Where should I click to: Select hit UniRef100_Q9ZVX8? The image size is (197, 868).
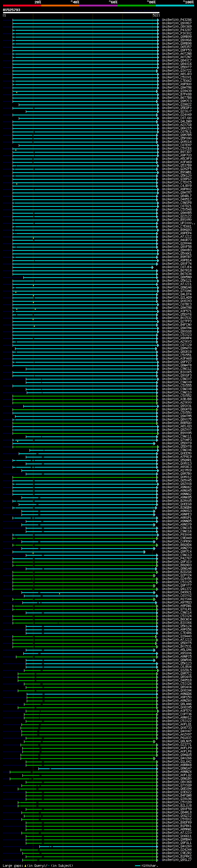click(176, 484)
